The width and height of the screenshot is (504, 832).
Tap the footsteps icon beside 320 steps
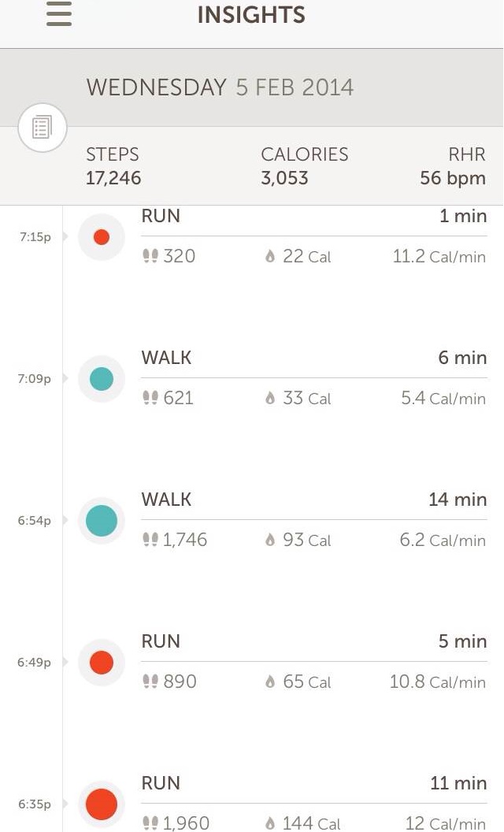(150, 256)
